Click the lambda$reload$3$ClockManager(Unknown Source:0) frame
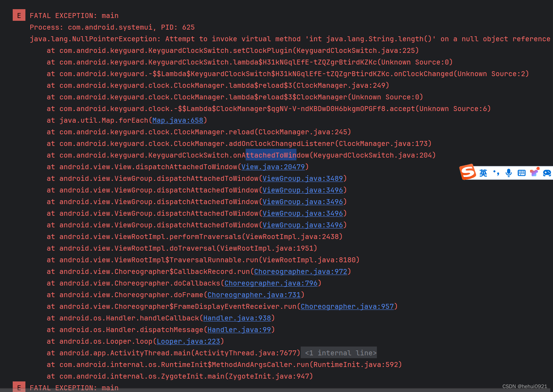This screenshot has height=392, width=553. pos(235,97)
